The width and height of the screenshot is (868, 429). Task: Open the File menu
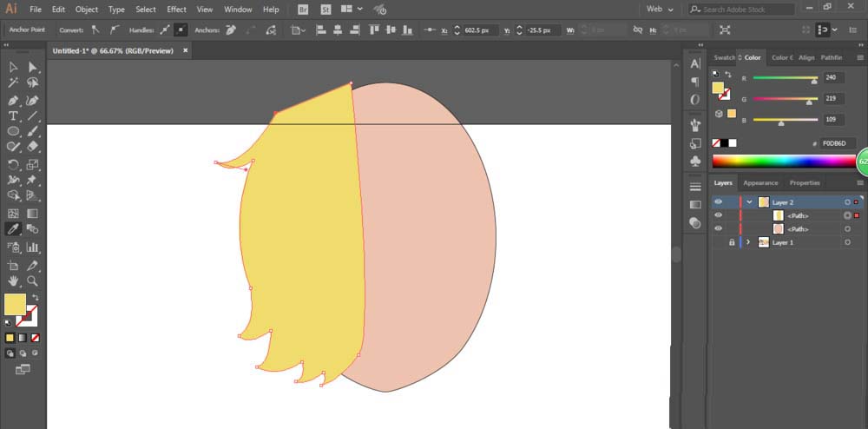(36, 10)
